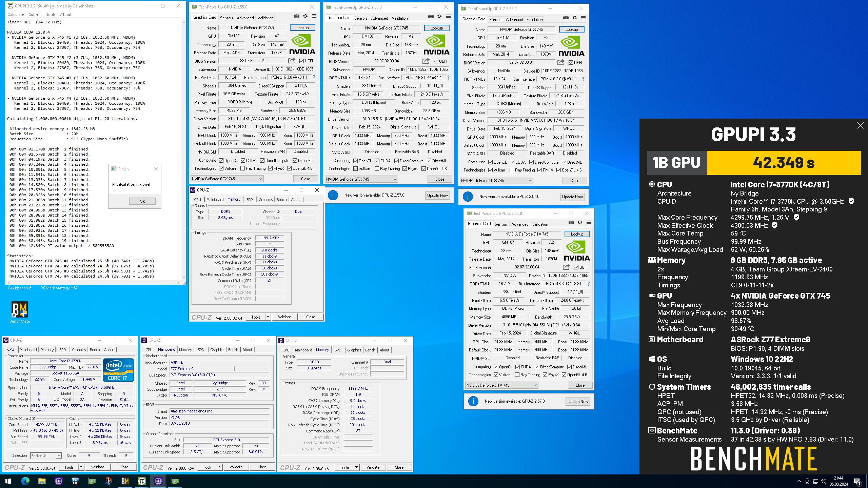Click the volume speaker icon in system tray
This screenshot has height=488, width=868.
(x=823, y=481)
